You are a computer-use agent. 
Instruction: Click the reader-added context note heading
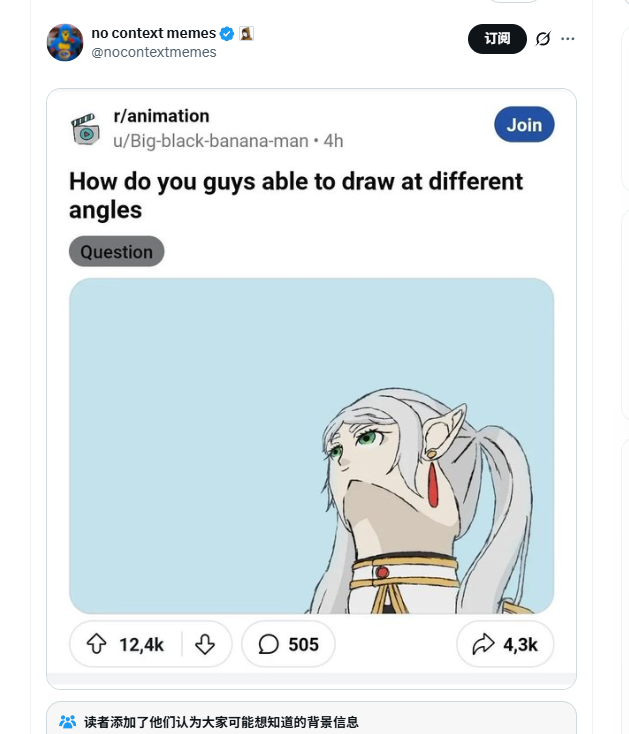(221, 722)
